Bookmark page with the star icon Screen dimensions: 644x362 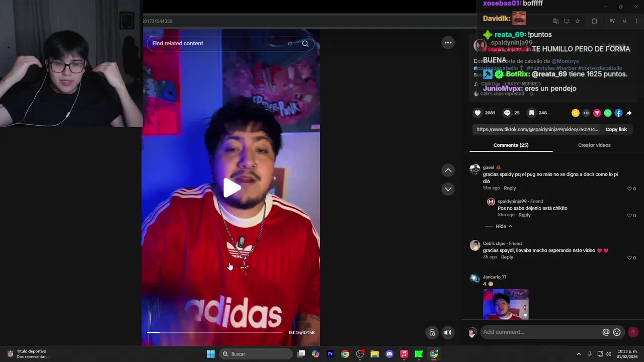click(578, 21)
